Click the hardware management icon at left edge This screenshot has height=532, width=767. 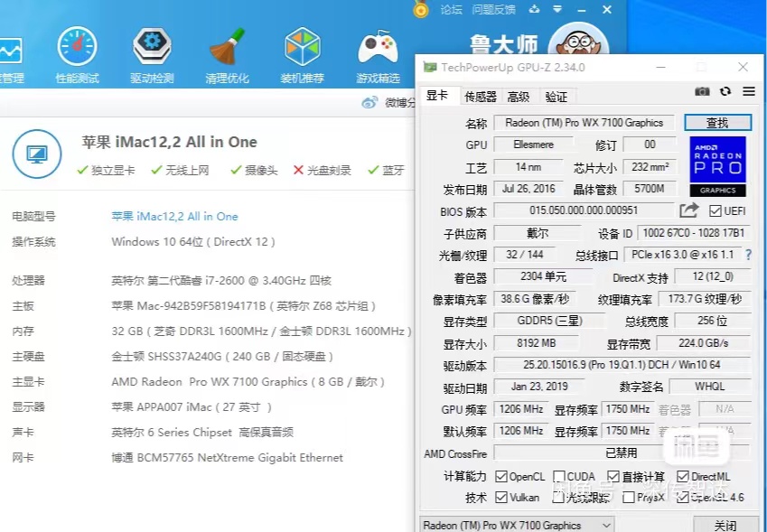11,51
